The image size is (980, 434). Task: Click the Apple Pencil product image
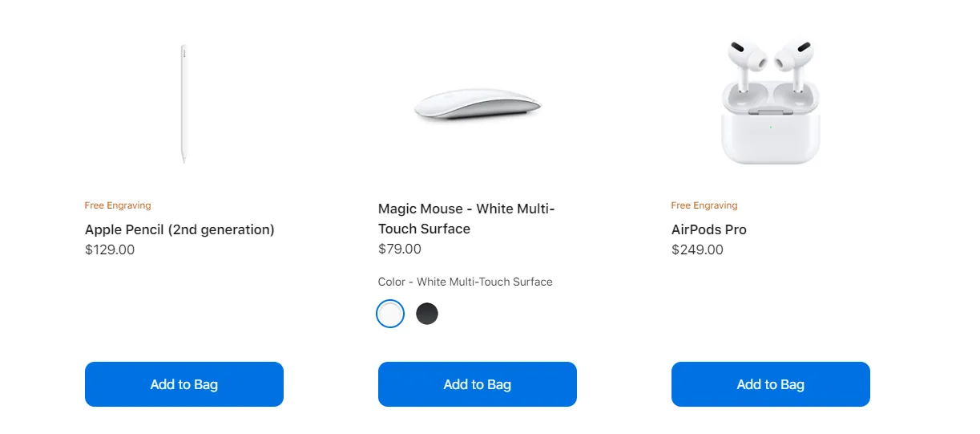183,103
